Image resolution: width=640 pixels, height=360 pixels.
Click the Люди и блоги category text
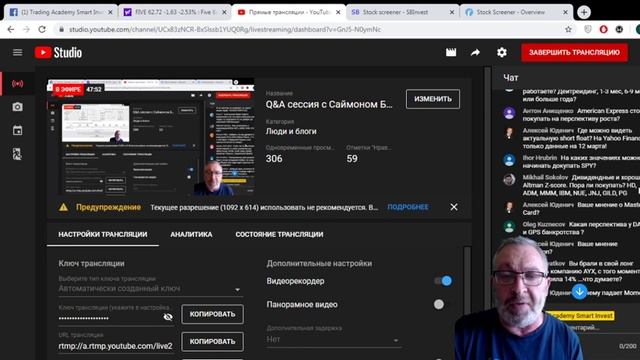point(291,131)
